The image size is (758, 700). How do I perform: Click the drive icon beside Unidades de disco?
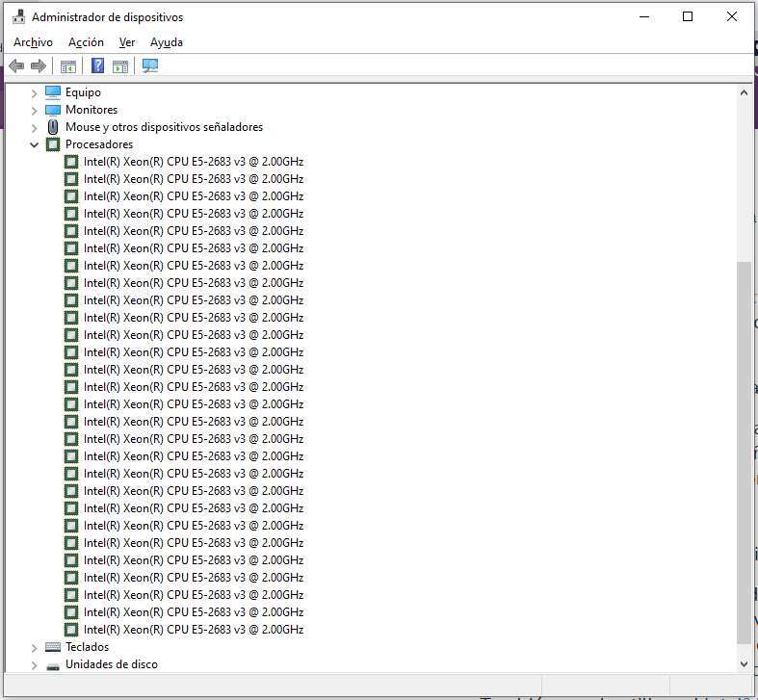pos(53,667)
